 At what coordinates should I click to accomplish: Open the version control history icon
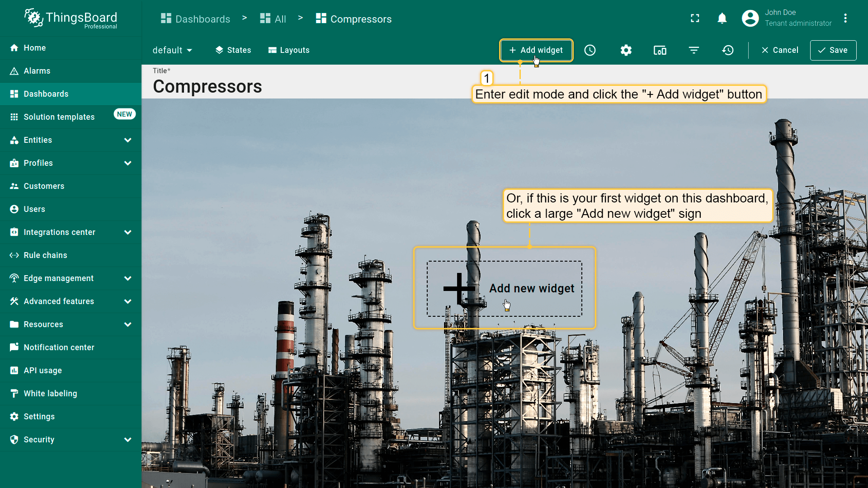tap(728, 50)
